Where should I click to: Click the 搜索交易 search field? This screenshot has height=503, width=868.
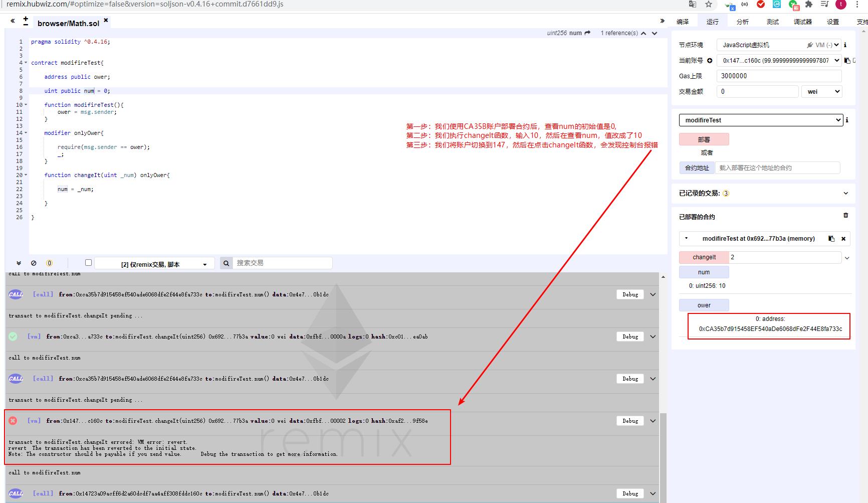(282, 263)
